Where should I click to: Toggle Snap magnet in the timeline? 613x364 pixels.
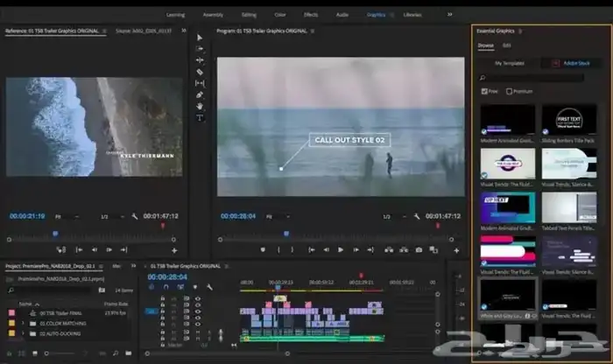166,287
